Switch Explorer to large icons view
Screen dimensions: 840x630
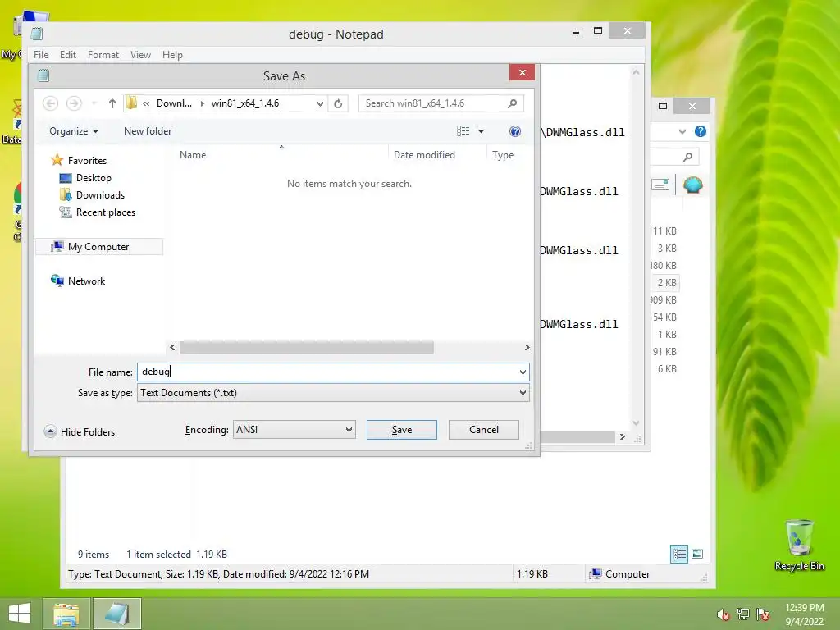click(x=697, y=554)
